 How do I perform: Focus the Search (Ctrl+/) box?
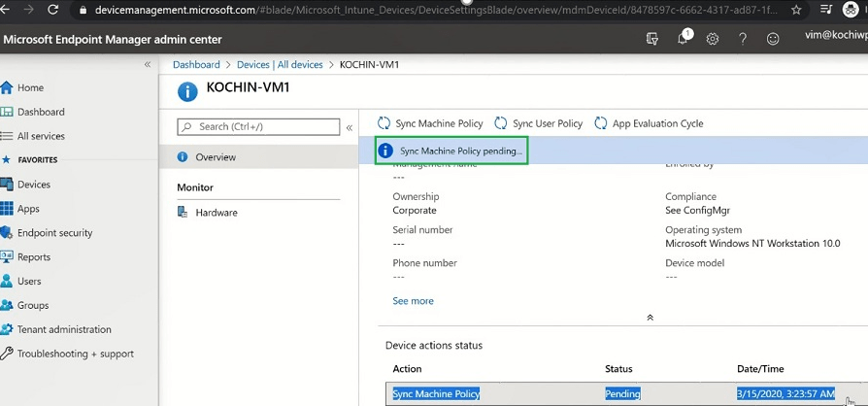(258, 127)
